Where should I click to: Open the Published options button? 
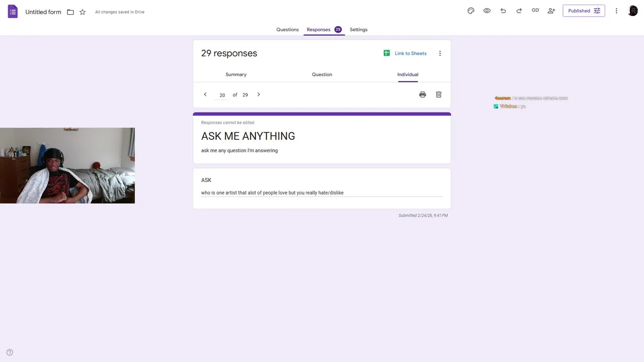coord(584,11)
